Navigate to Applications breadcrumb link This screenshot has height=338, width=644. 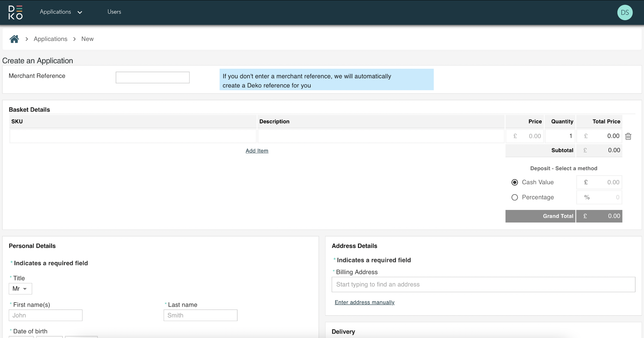[51, 39]
